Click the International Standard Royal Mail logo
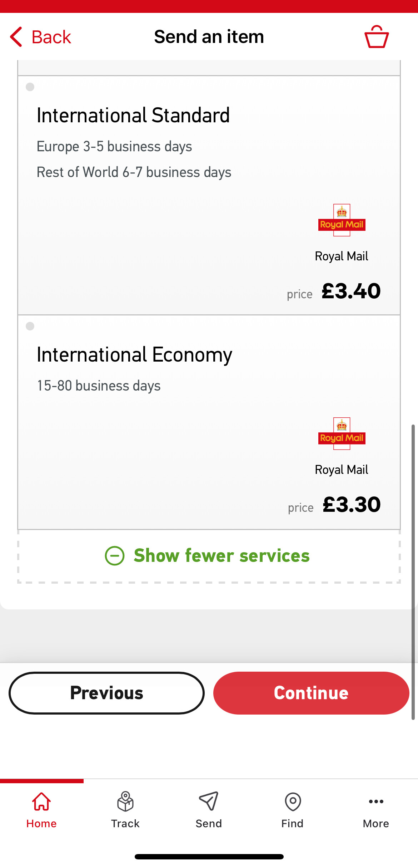The height and width of the screenshot is (868, 418). (342, 220)
